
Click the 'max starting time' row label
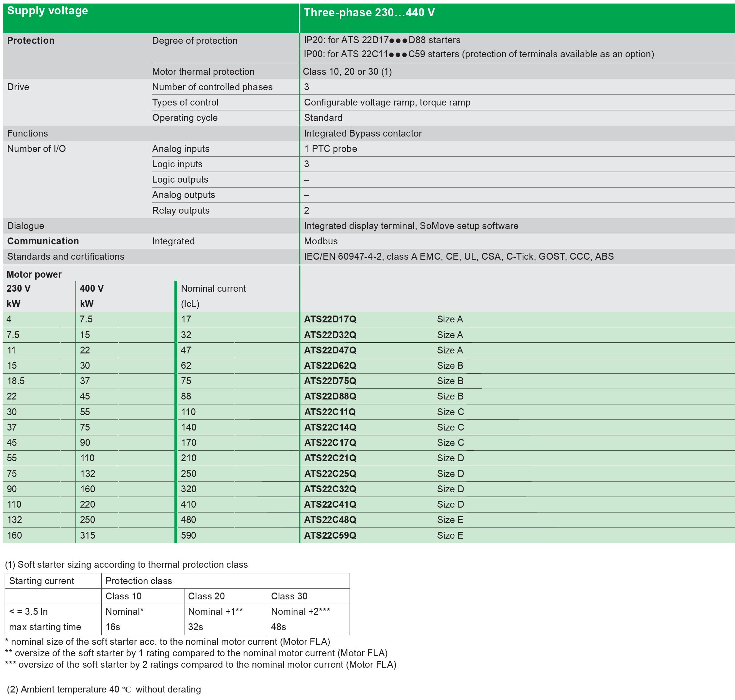pyautogui.click(x=45, y=627)
